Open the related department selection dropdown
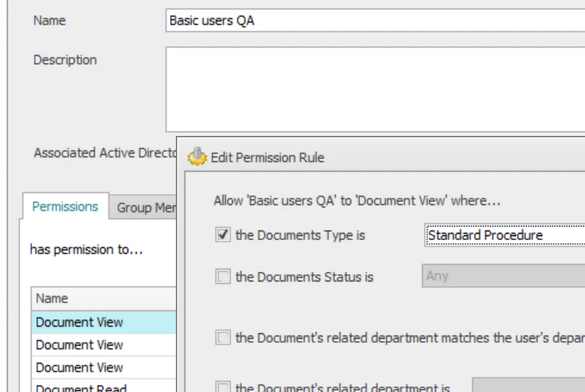 [528, 387]
